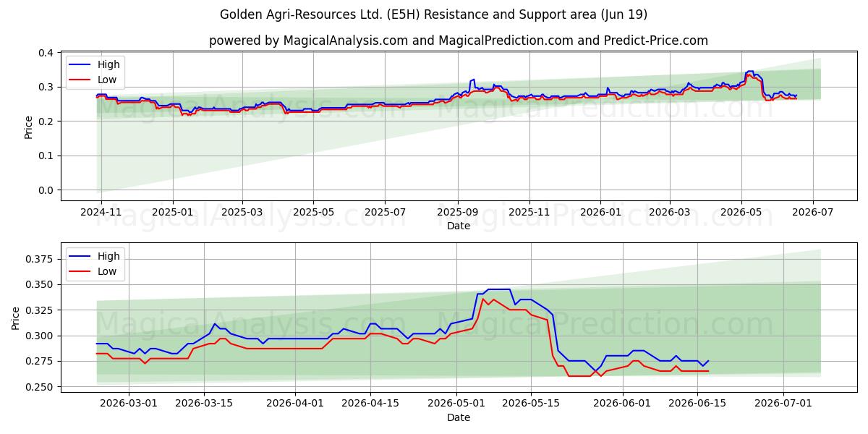
Task: Click the 0.250 price tick on bottom chart
Action: [x=40, y=387]
